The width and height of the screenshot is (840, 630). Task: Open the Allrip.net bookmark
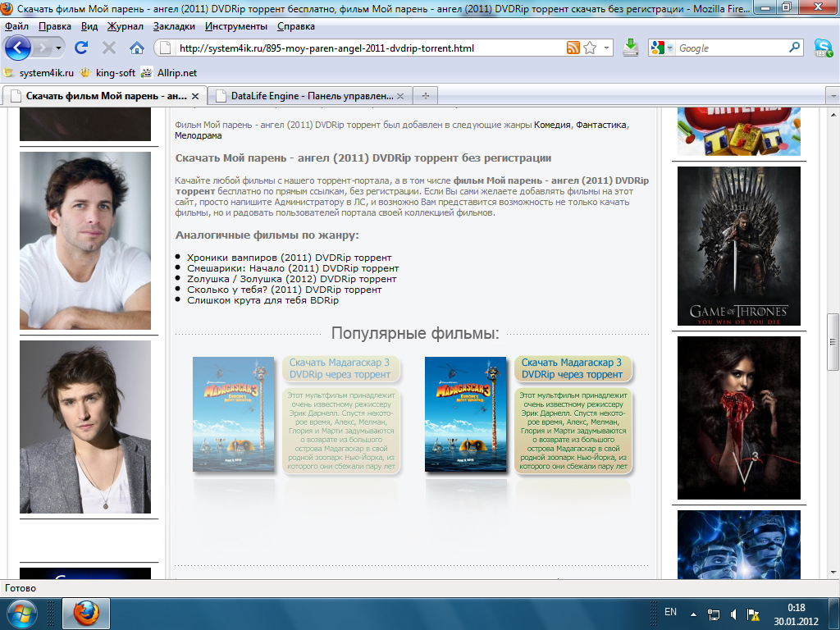[x=169, y=73]
